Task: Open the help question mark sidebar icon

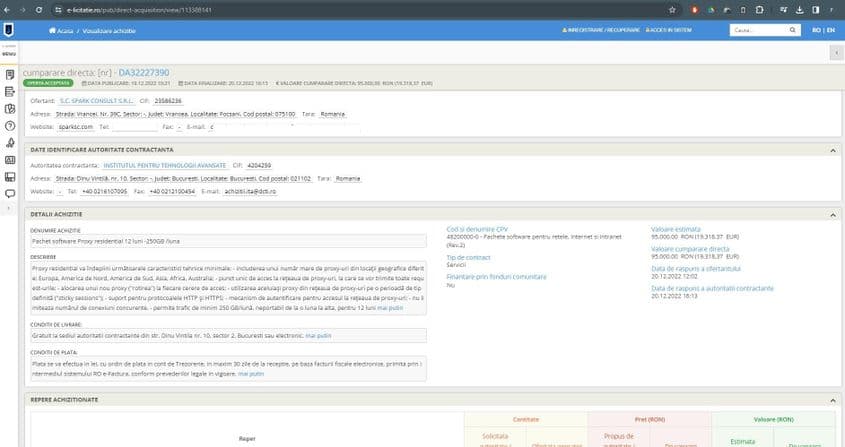Action: pos(9,125)
